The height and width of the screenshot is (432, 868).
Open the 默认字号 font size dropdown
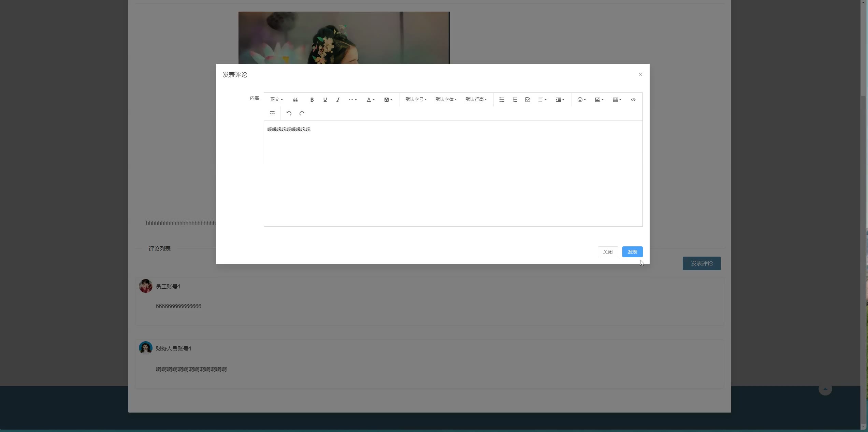click(416, 100)
